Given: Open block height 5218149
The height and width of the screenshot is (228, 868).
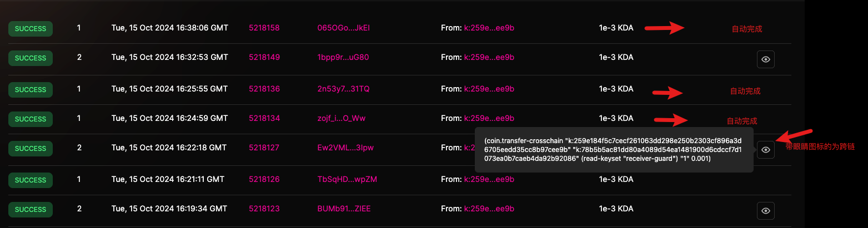Looking at the screenshot, I should [x=264, y=57].
